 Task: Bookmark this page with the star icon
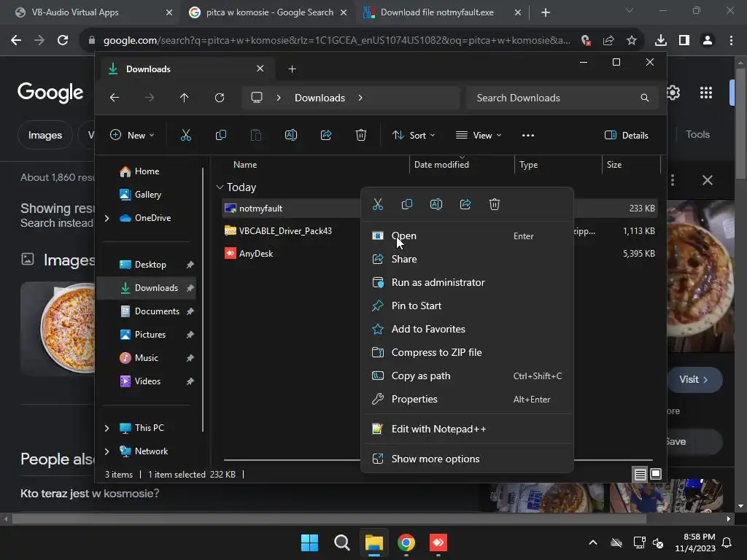click(x=632, y=41)
